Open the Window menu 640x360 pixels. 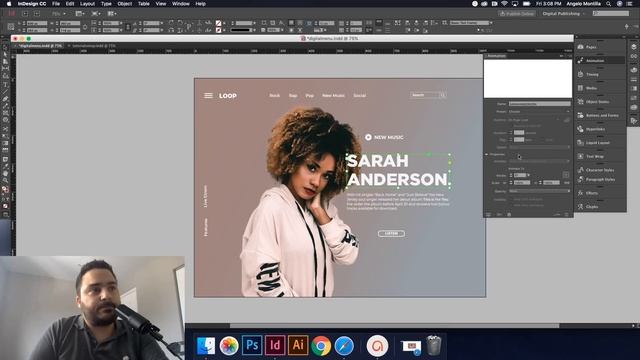(x=180, y=4)
